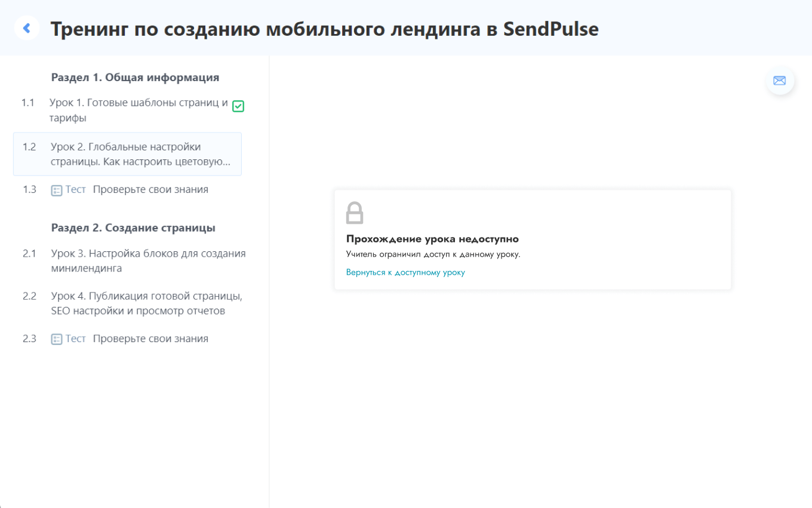This screenshot has height=508, width=812.
Task: Click the test icon in row 2.3
Action: click(57, 340)
